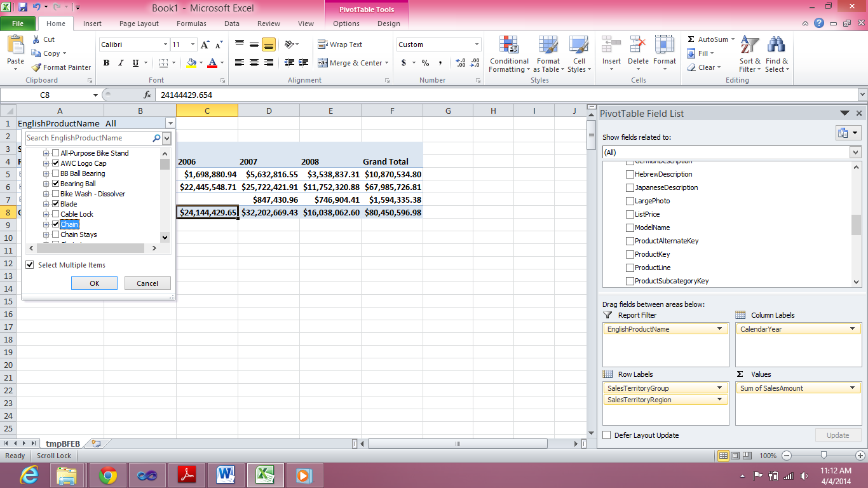Click the formula bar showing 24144429.654

pyautogui.click(x=506, y=95)
